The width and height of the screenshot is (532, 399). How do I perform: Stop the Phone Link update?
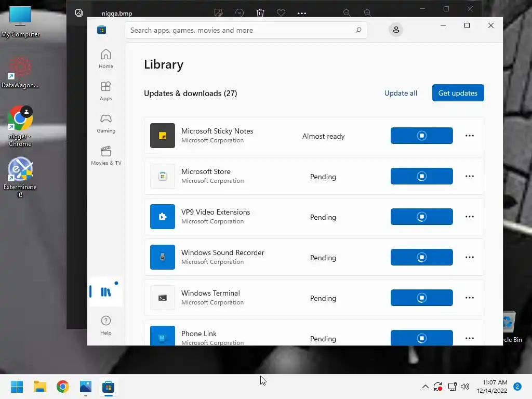[x=421, y=338]
